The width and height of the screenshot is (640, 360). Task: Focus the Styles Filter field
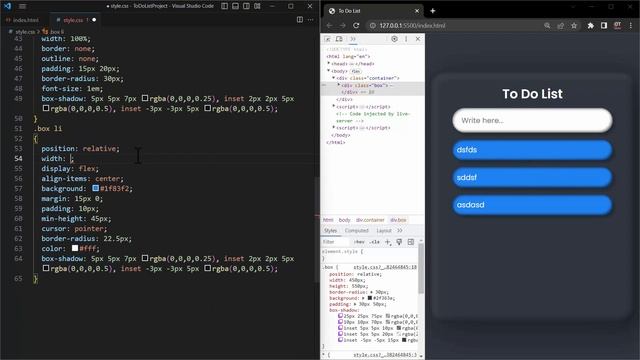click(336, 242)
